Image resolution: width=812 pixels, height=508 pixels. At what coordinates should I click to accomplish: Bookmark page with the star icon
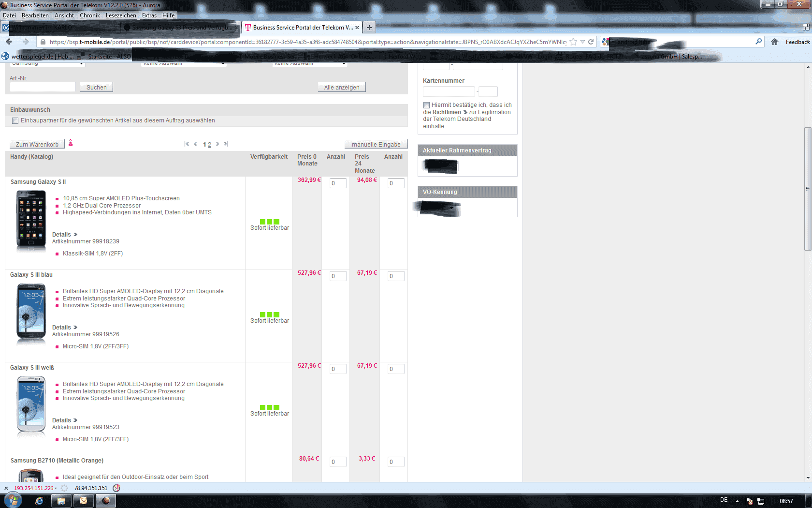click(x=573, y=42)
